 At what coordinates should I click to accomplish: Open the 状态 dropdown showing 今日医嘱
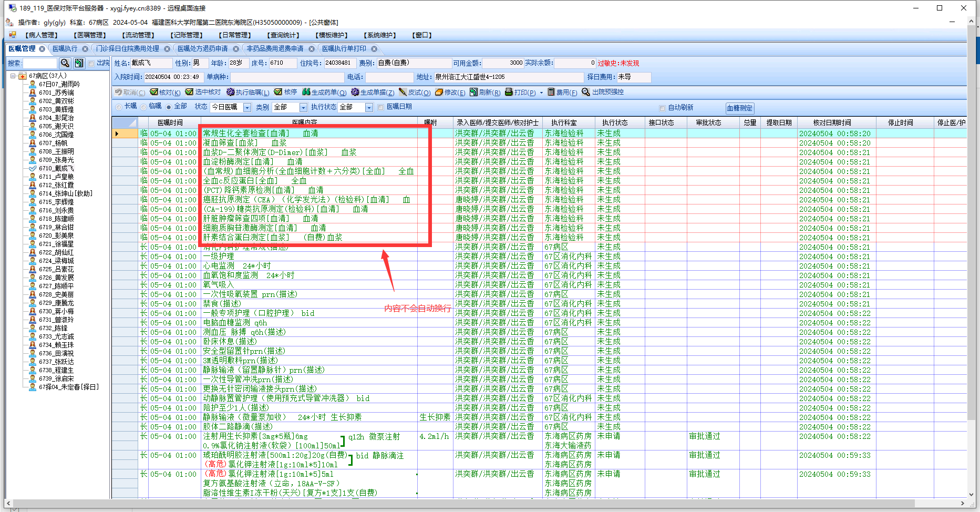click(247, 107)
